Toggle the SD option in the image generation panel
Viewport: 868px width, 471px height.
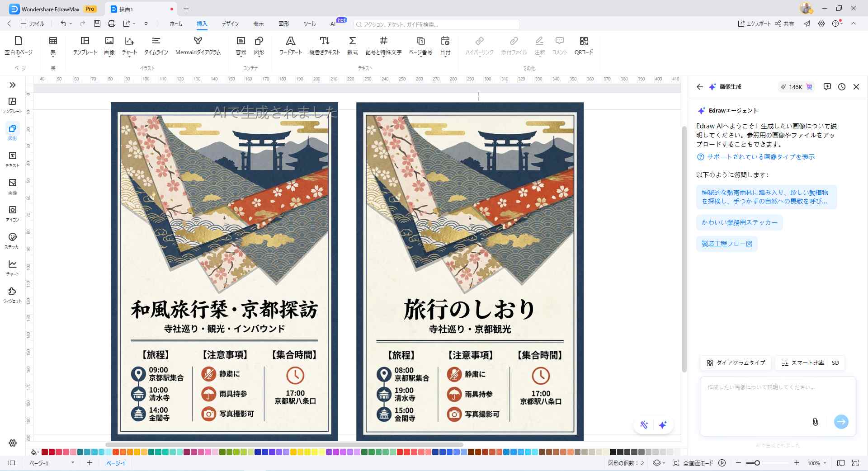(836, 363)
